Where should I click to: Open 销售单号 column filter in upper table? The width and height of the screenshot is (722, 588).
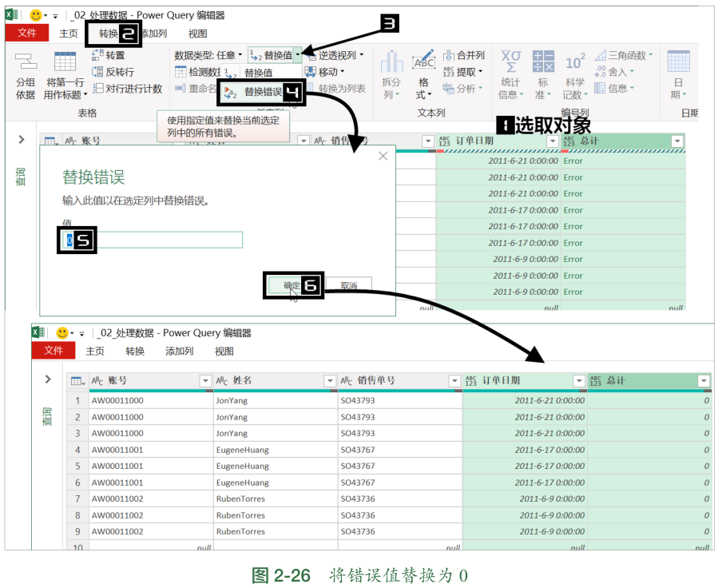428,141
